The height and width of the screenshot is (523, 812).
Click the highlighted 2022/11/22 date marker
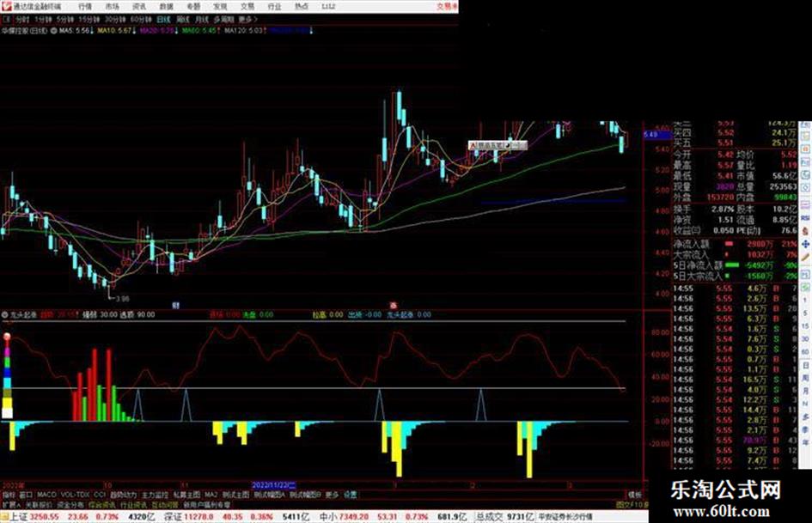273,486
